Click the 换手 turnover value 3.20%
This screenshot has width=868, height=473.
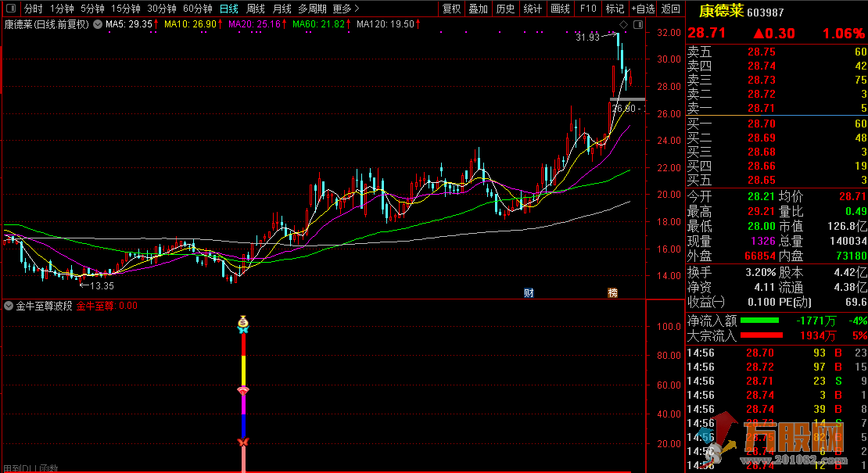tap(761, 273)
